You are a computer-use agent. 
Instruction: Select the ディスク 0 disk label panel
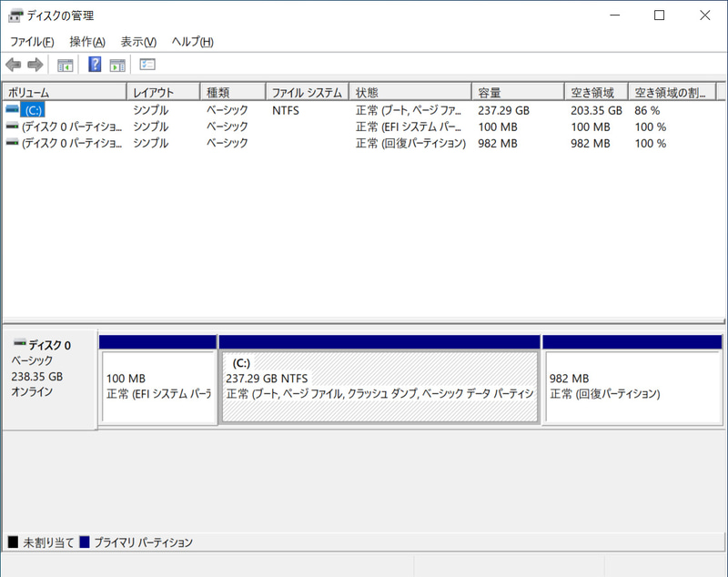50,380
